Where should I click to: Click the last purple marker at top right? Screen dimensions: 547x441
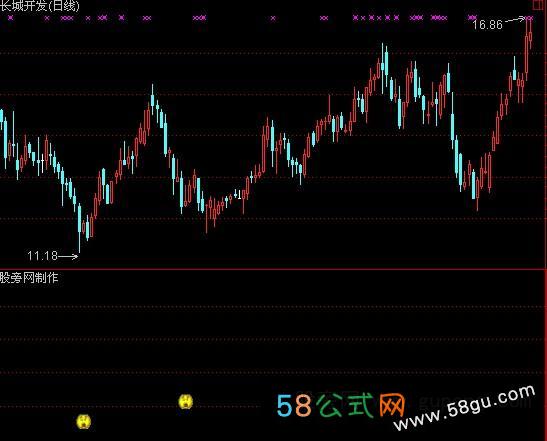pos(530,17)
